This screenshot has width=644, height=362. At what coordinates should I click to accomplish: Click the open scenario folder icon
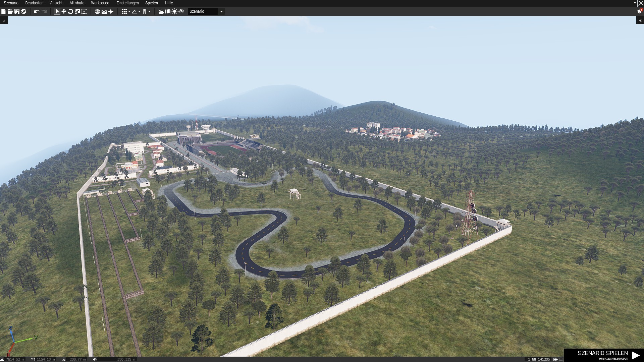(10, 11)
